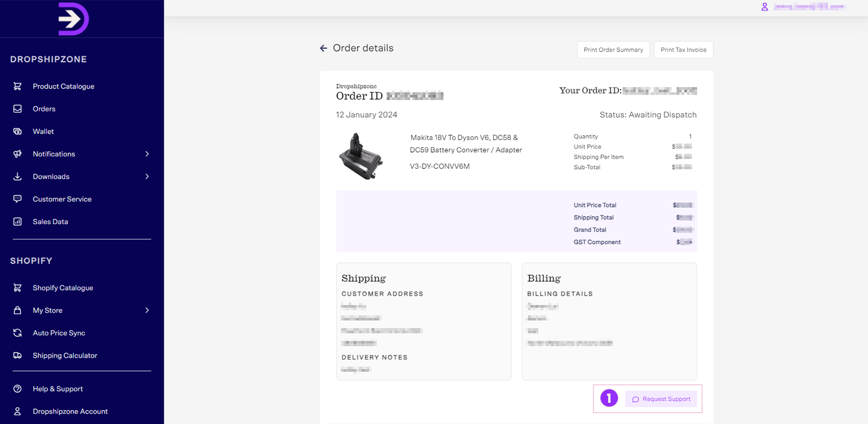Click the Customer Service chat icon
The width and height of the screenshot is (868, 424).
click(17, 199)
